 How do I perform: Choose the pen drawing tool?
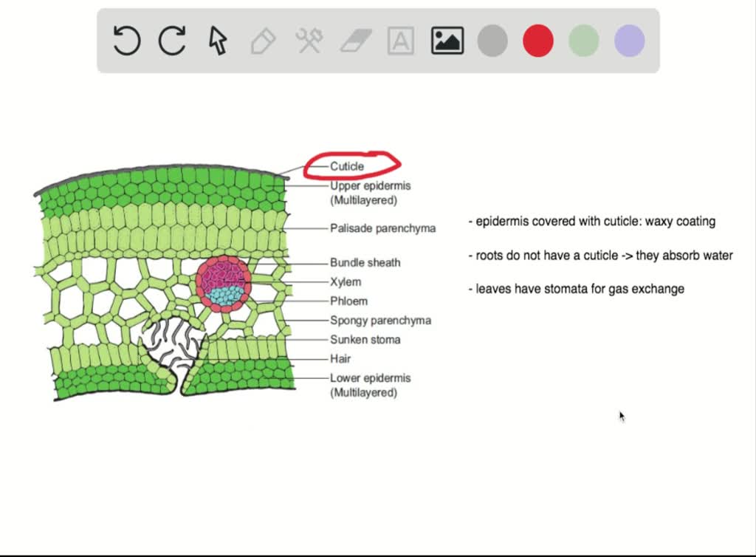(263, 41)
